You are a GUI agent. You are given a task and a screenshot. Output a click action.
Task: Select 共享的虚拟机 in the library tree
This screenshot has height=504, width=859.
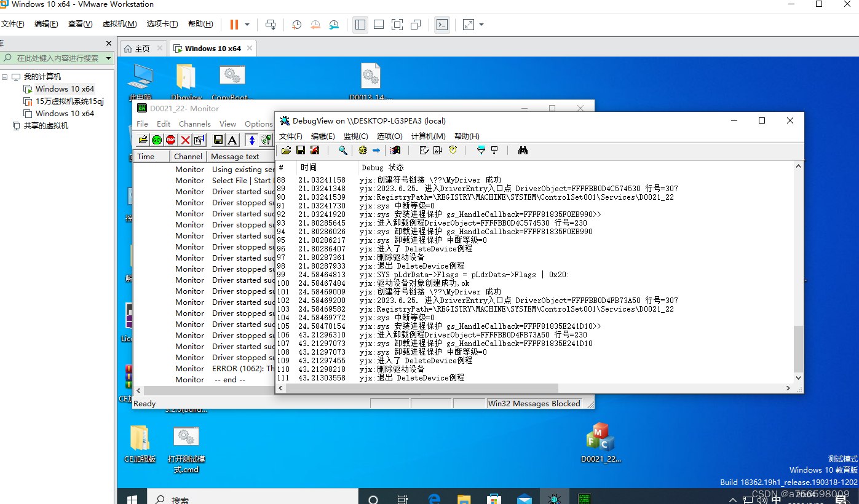46,126
